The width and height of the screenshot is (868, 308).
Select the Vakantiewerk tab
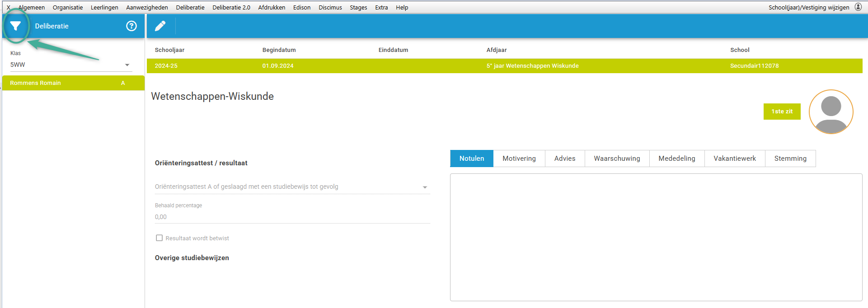point(734,159)
